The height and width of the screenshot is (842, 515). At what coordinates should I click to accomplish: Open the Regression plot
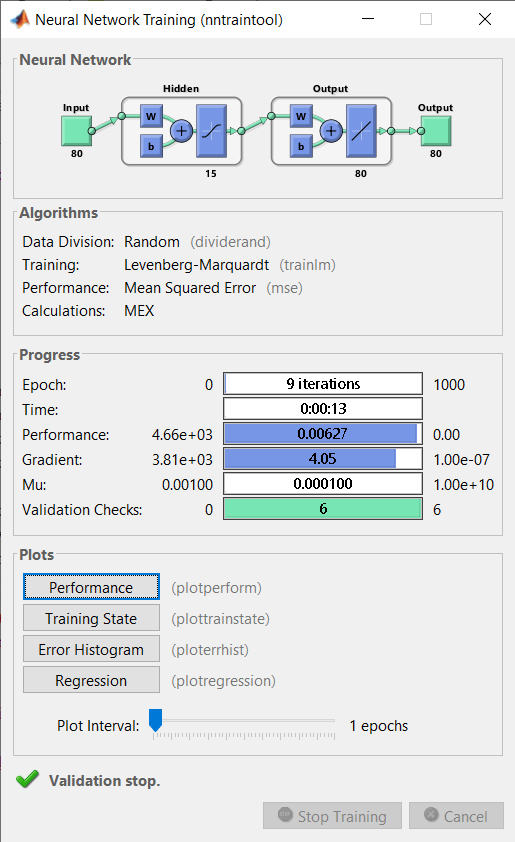91,680
